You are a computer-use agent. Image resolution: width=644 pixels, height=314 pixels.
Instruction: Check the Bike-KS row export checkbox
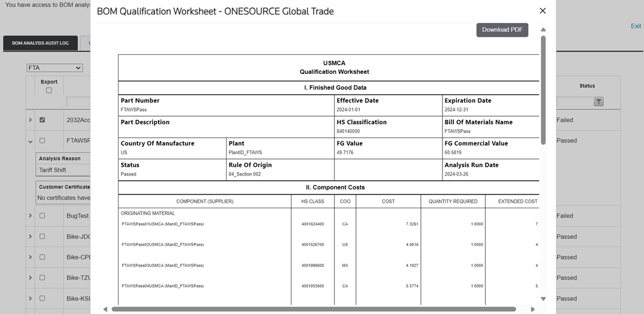[x=42, y=298]
